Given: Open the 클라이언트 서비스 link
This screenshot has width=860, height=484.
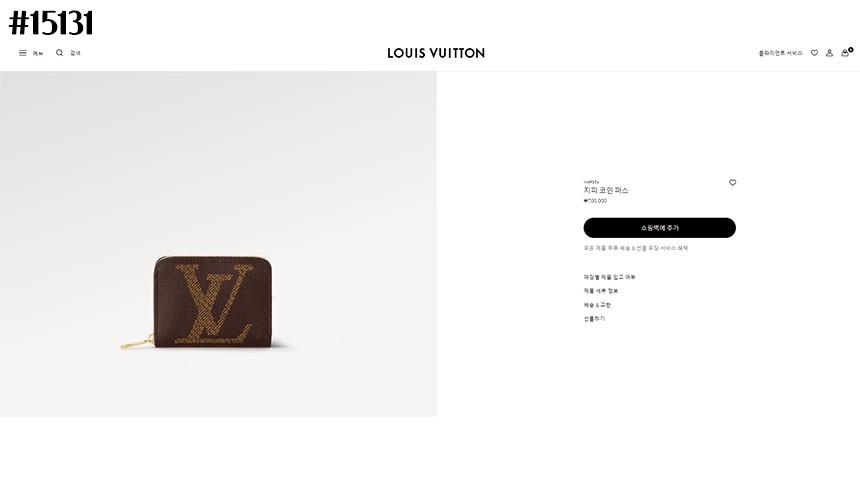Looking at the screenshot, I should coord(780,53).
